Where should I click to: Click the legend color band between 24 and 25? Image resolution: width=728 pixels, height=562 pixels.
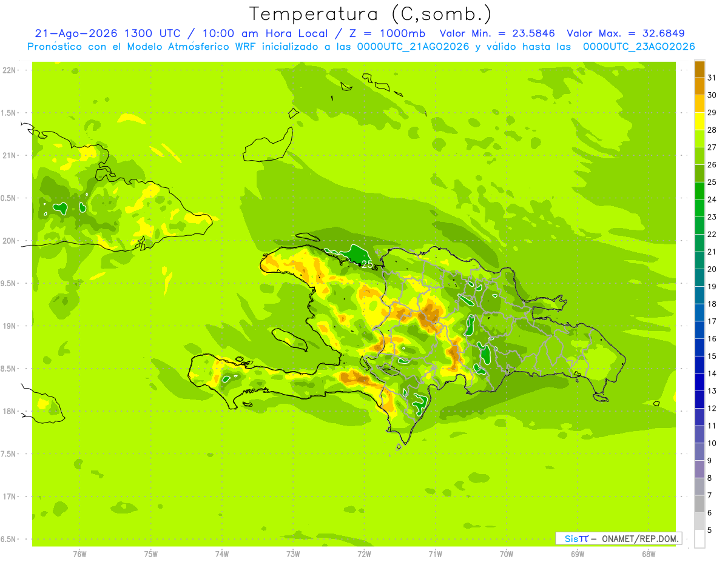(x=699, y=191)
